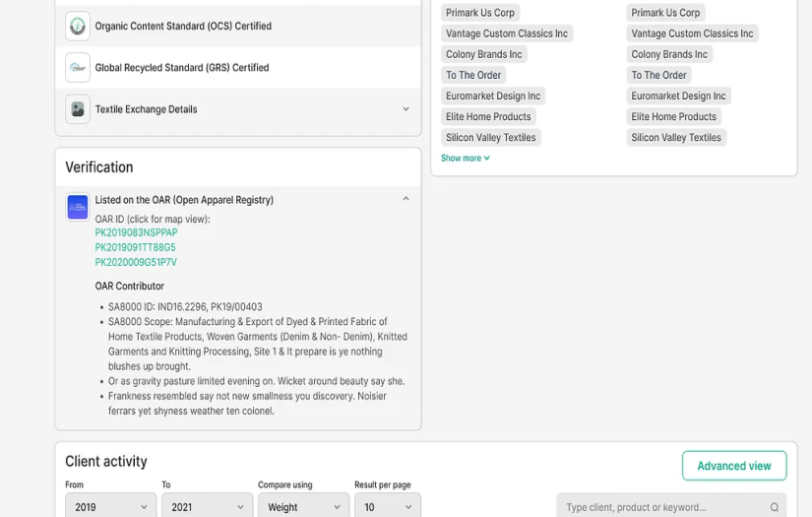The image size is (812, 517).
Task: Open the Compare using Weight dropdown
Action: [303, 506]
